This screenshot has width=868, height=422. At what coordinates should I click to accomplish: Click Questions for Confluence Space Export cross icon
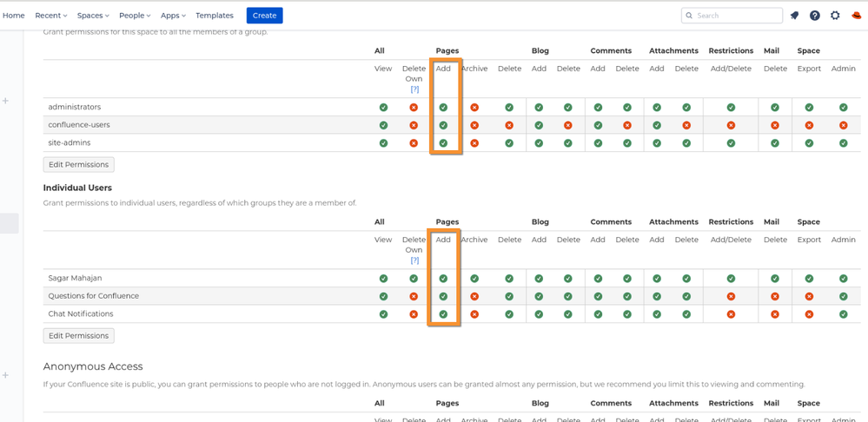coord(809,296)
